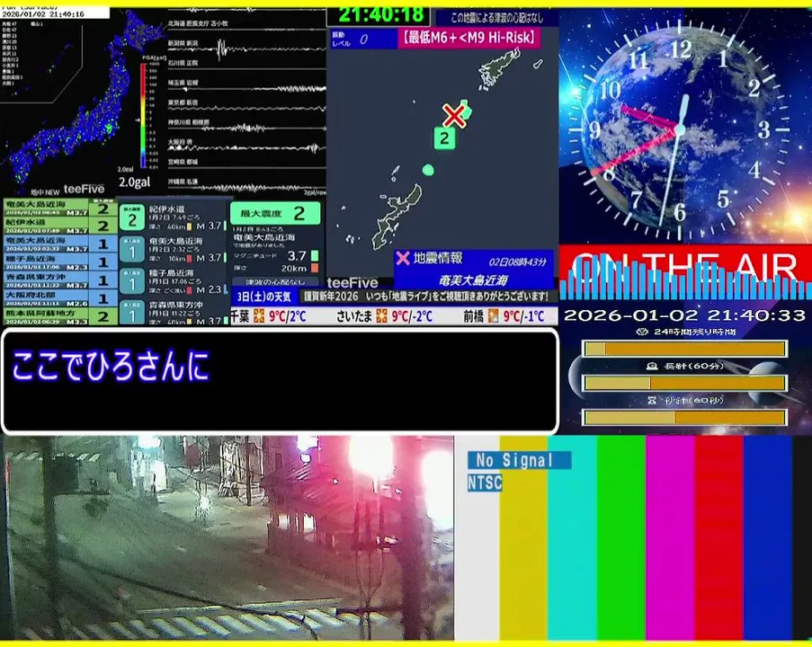Click the intensity 1 badge beside 種子島近海 17:06ごろ
Screen dimensions: 812x647
click(132, 282)
